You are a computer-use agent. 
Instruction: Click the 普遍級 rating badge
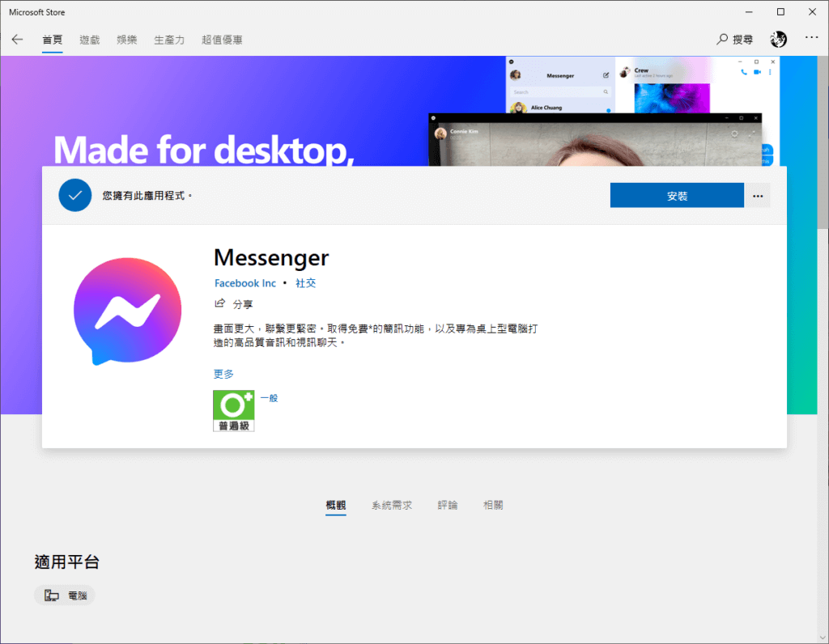234,410
